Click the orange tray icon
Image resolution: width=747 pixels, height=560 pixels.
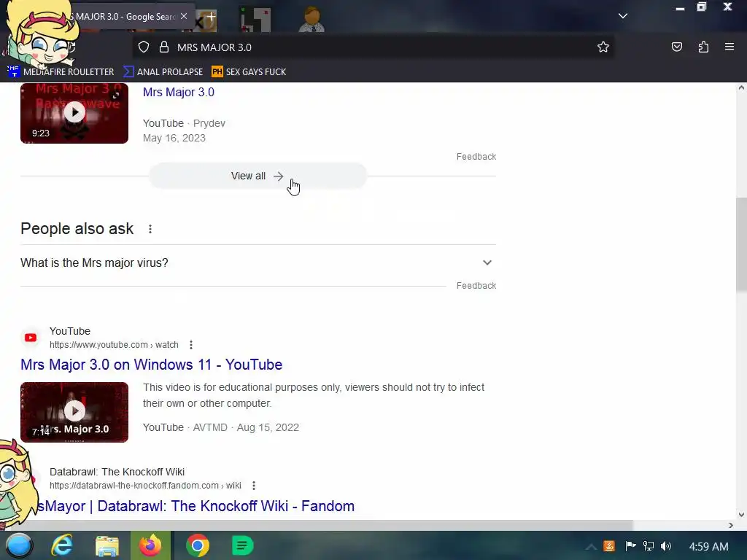[x=609, y=546]
